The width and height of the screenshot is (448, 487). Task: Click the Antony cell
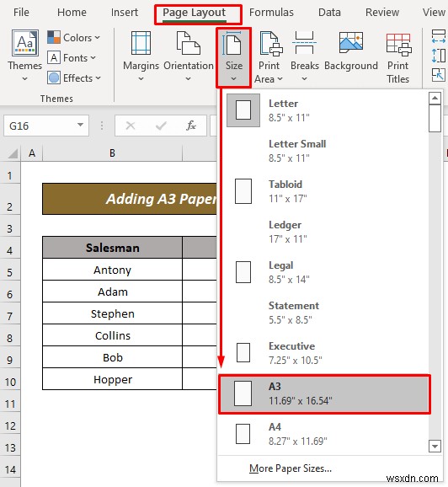[112, 270]
